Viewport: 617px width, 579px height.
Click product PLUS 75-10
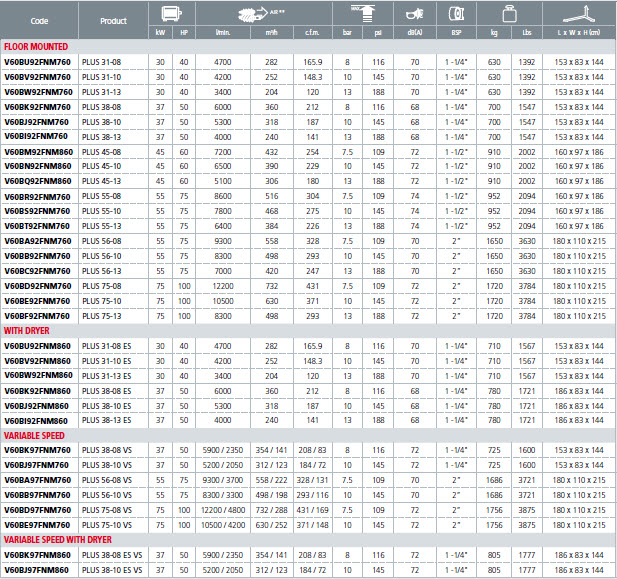point(102,301)
